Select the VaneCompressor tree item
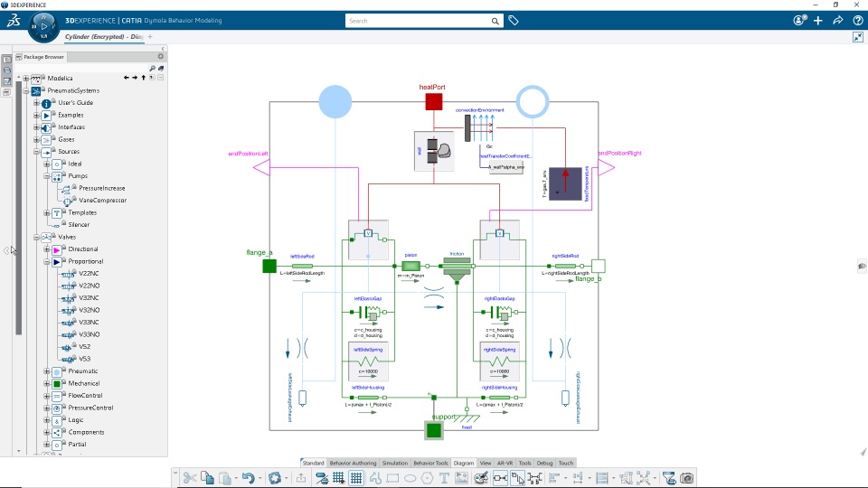The height and width of the screenshot is (488, 868). 102,201
